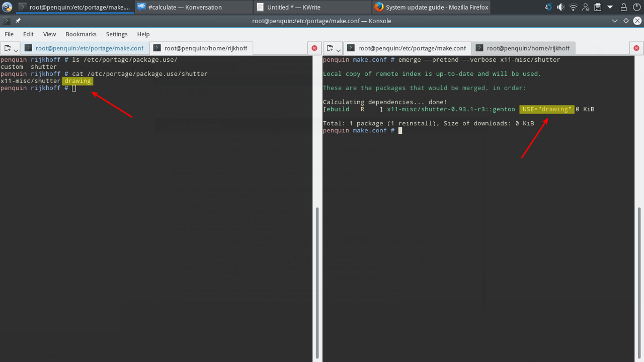Click the 'Total: 1 package (1 reinstall)' line
The width and height of the screenshot is (644, 362).
(x=428, y=123)
